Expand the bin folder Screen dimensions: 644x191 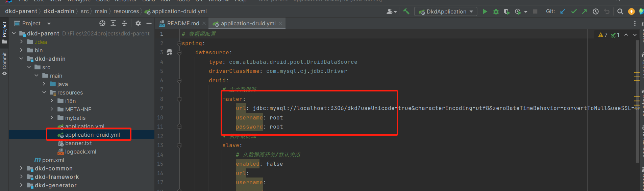pyautogui.click(x=21, y=50)
